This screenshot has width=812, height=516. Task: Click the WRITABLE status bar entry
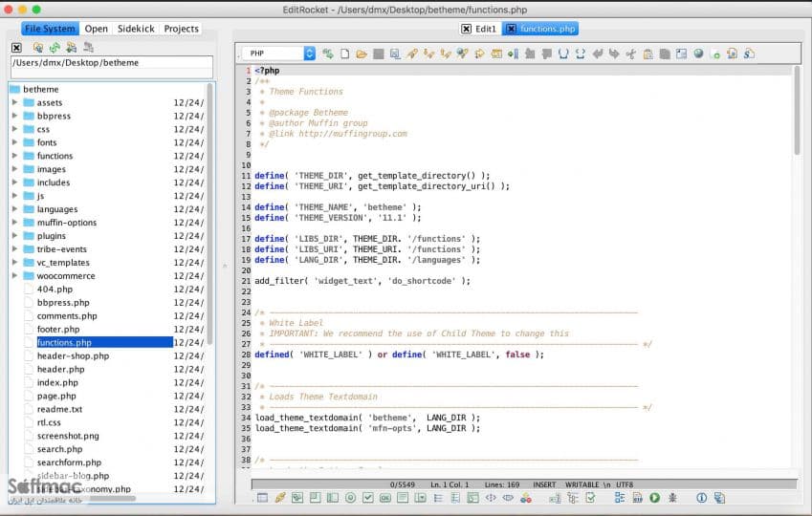582,484
